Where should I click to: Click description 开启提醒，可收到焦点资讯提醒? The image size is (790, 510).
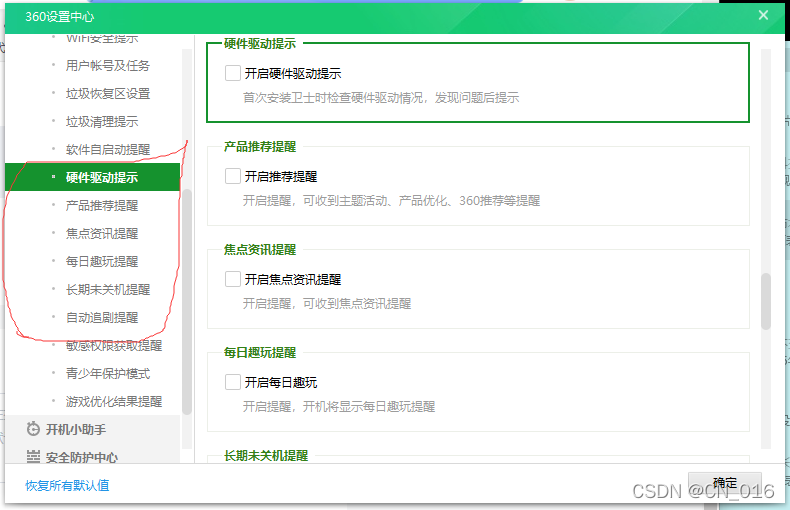tap(327, 303)
